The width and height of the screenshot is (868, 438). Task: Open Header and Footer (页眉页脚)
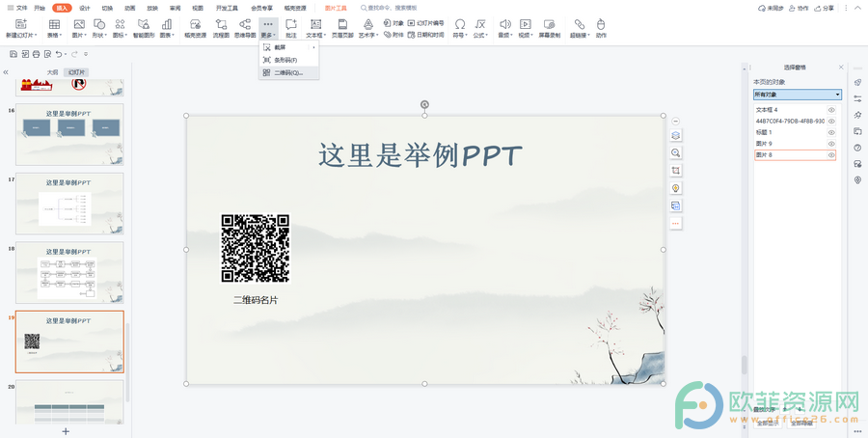pyautogui.click(x=342, y=28)
